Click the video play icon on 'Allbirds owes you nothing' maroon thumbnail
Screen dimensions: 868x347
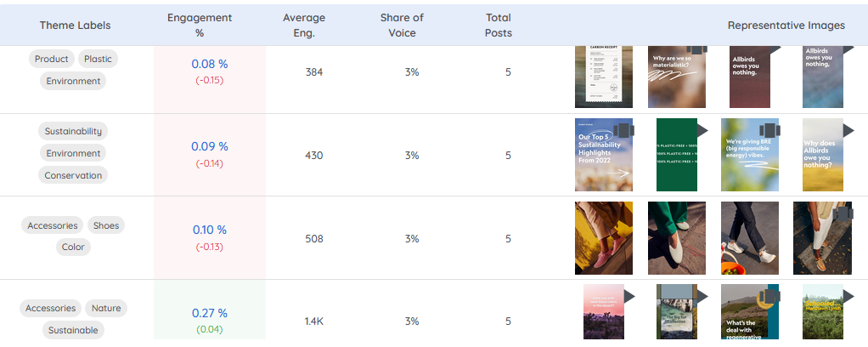click(x=775, y=50)
